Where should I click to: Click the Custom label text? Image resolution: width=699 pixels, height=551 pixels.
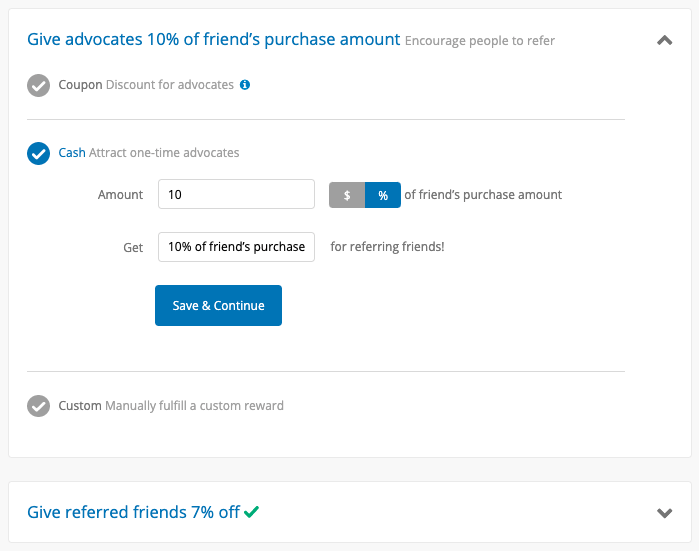(x=80, y=406)
